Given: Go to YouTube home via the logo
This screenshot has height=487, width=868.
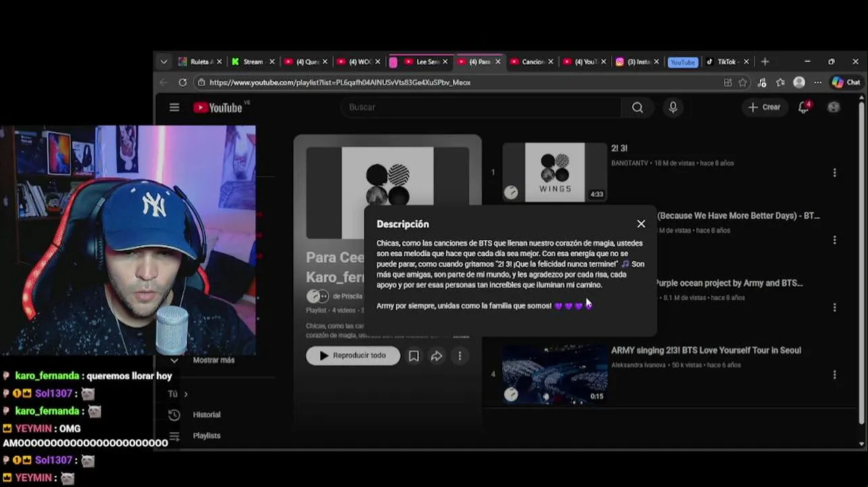Looking at the screenshot, I should (218, 108).
